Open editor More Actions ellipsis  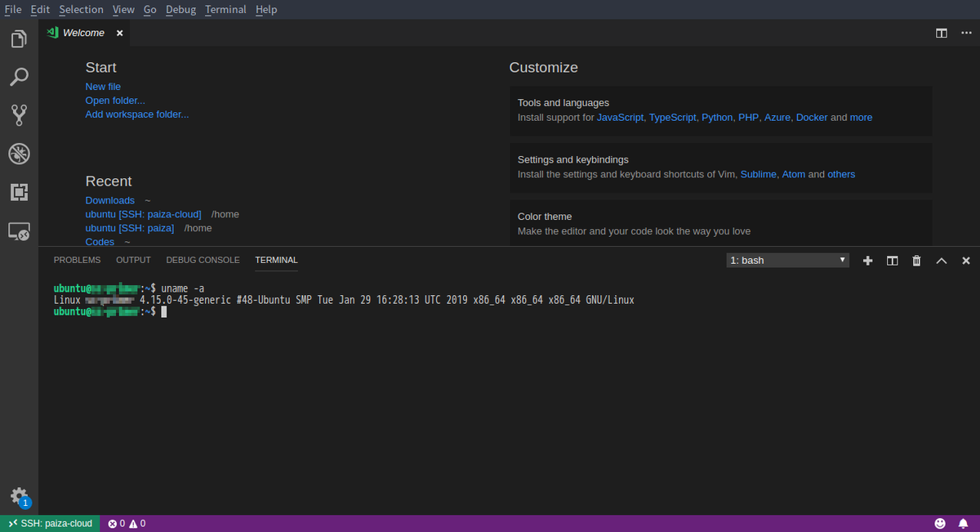tap(966, 34)
